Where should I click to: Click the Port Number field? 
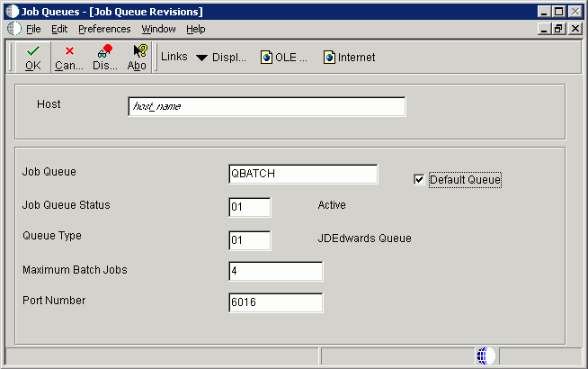276,302
